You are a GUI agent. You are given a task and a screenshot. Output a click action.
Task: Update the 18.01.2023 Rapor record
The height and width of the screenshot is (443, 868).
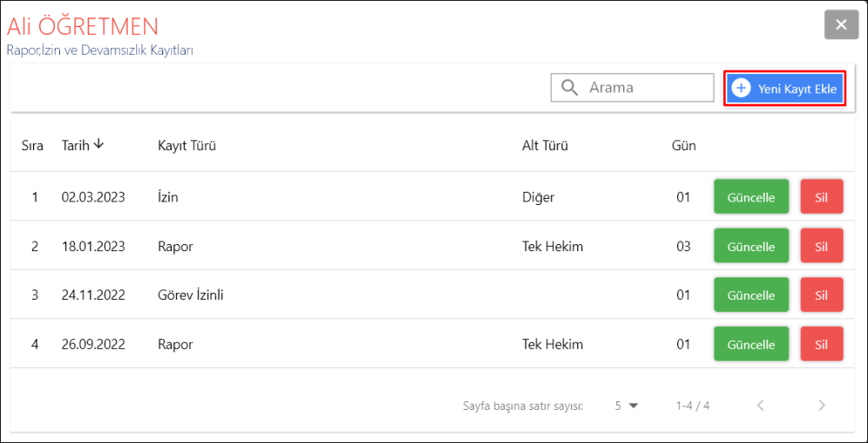(751, 247)
